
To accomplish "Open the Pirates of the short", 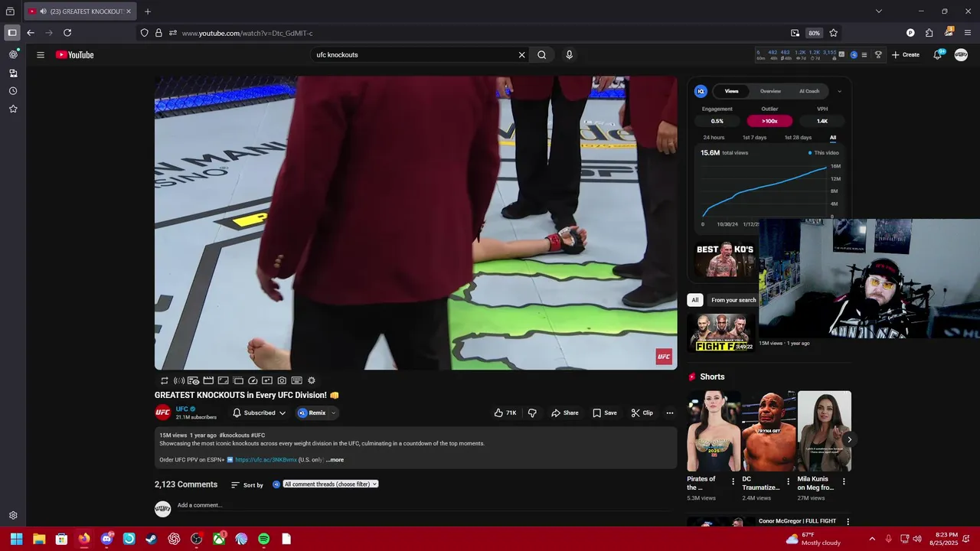I will (714, 432).
